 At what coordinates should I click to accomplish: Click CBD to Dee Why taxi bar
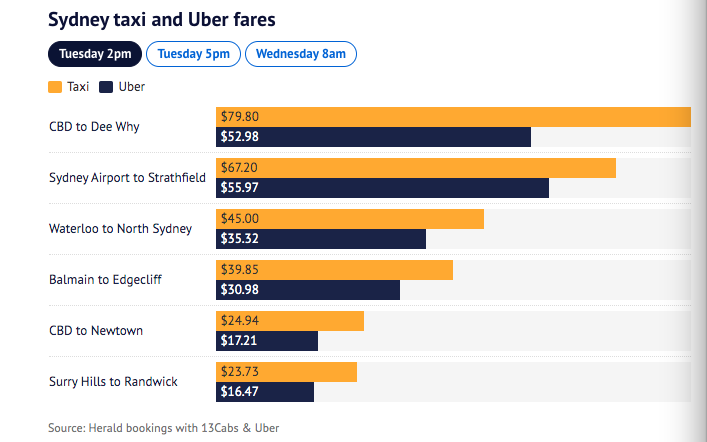coord(453,116)
